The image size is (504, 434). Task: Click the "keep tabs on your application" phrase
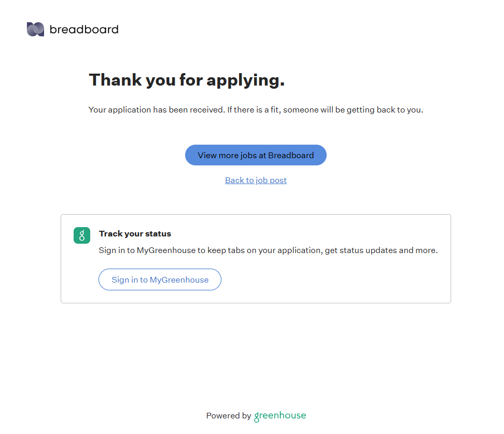tap(264, 250)
